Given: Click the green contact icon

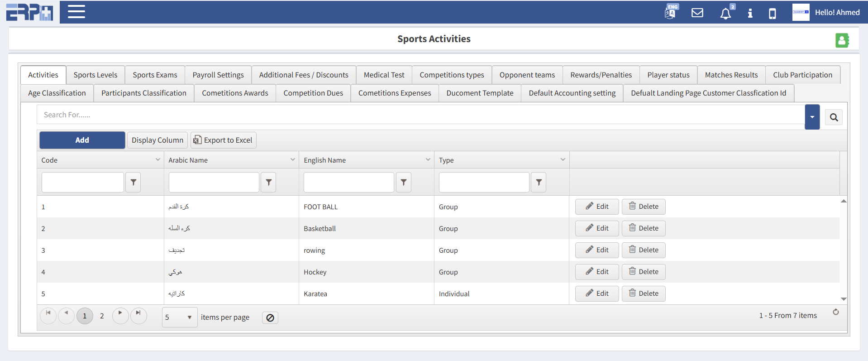Looking at the screenshot, I should click(842, 40).
